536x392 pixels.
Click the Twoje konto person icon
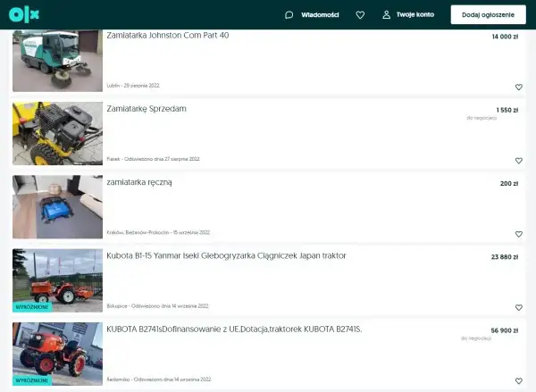click(386, 14)
